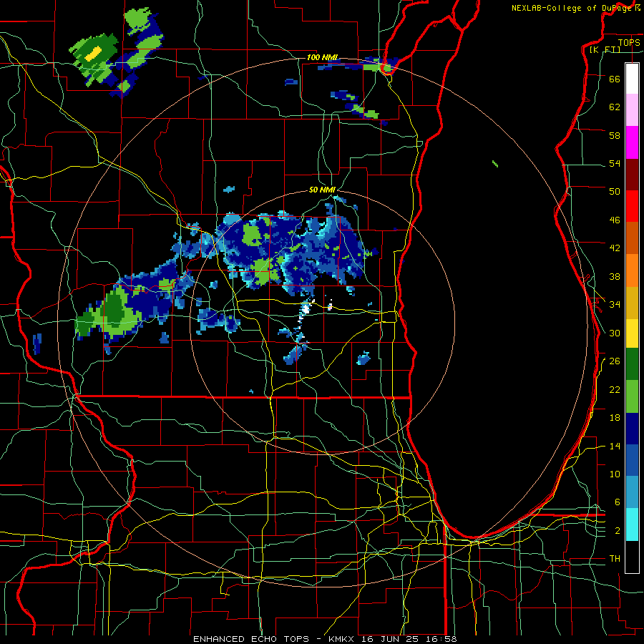Click the 18 legend tick label
The height and width of the screenshot is (644, 644).
pyautogui.click(x=615, y=418)
